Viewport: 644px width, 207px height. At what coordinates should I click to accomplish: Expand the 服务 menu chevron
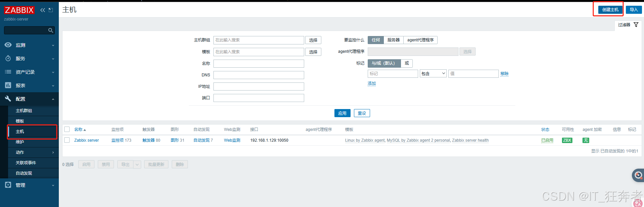(53, 59)
